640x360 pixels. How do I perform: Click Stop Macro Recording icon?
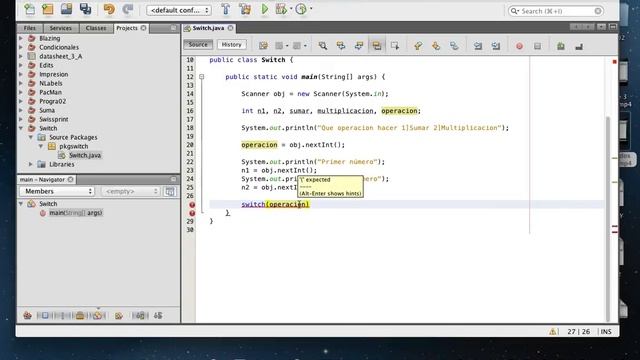(x=537, y=46)
